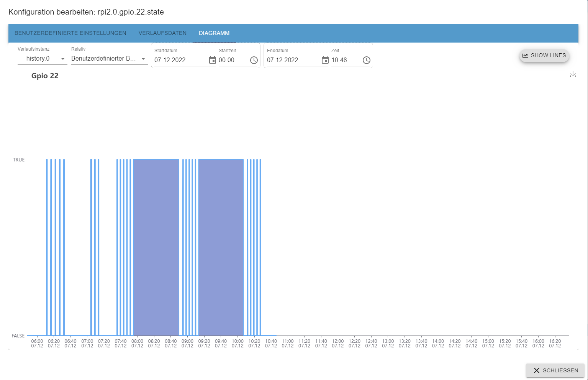Select the Diagramm tab
This screenshot has width=588, height=380.
[214, 33]
